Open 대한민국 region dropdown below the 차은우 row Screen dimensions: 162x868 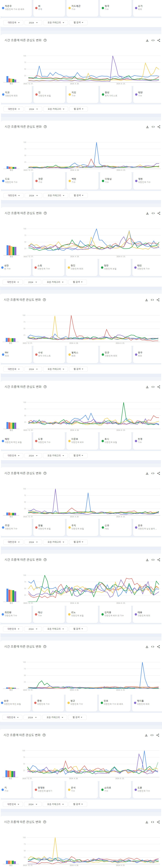click(x=13, y=23)
